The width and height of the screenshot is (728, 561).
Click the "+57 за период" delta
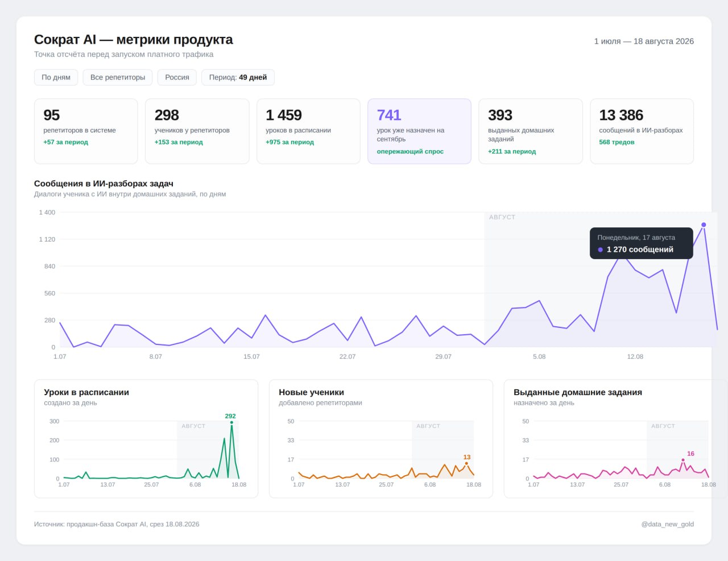pos(66,142)
